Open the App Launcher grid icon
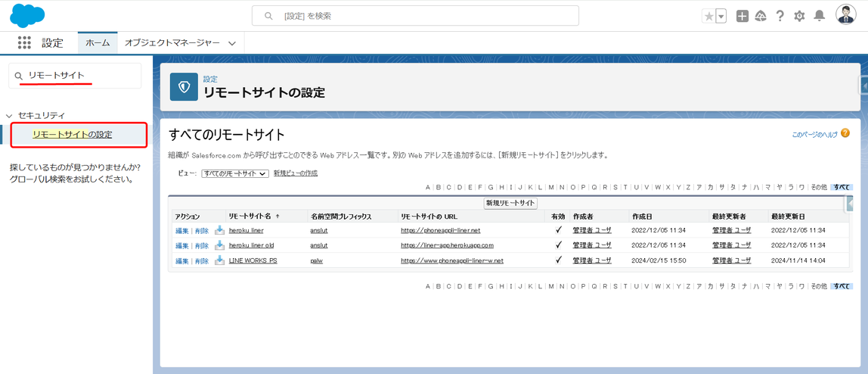 (x=24, y=42)
